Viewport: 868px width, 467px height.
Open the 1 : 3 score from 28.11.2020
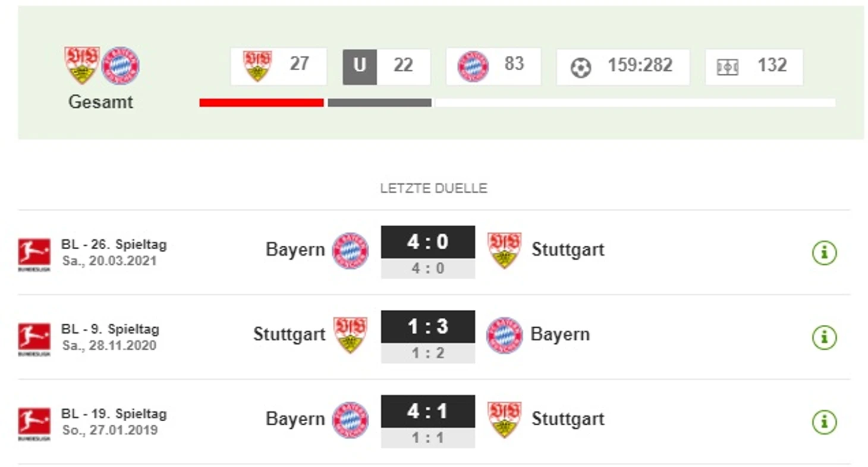428,327
